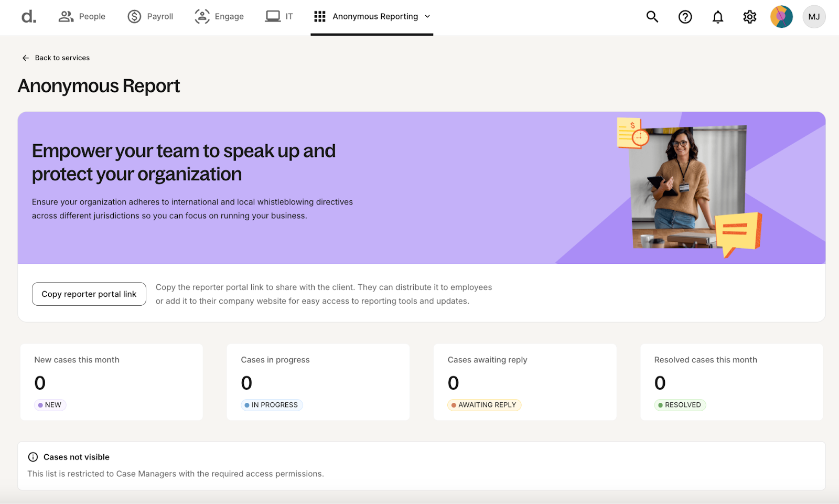Click the 'Empower your team' banner headline

coord(184,162)
